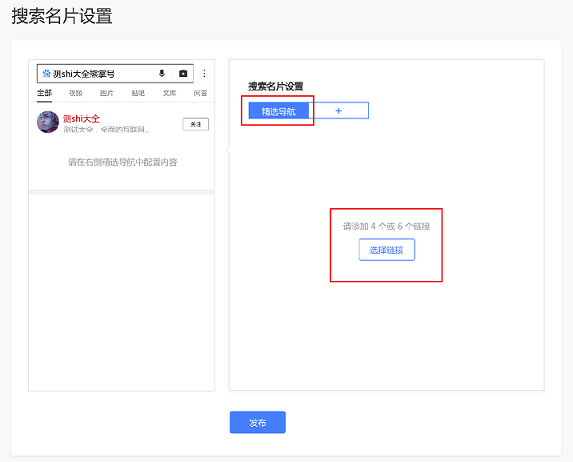Click the camera image search icon
The width and height of the screenshot is (573, 462).
click(x=183, y=73)
